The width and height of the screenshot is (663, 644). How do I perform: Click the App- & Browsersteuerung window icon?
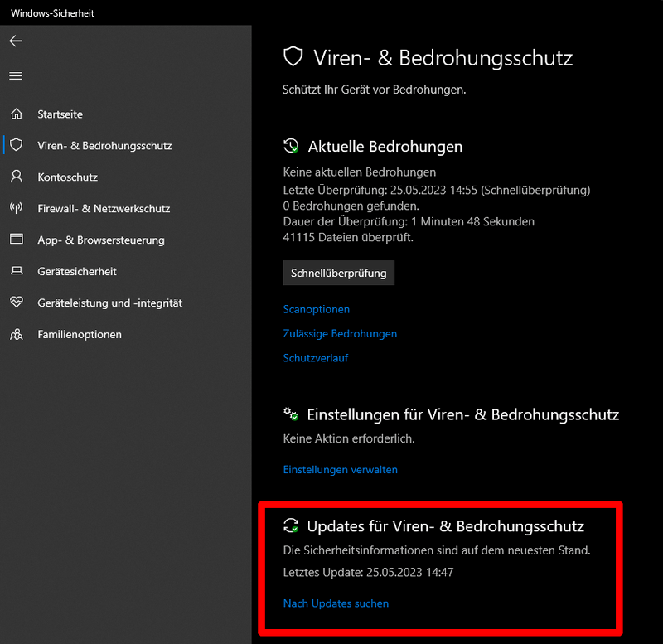pos(17,240)
